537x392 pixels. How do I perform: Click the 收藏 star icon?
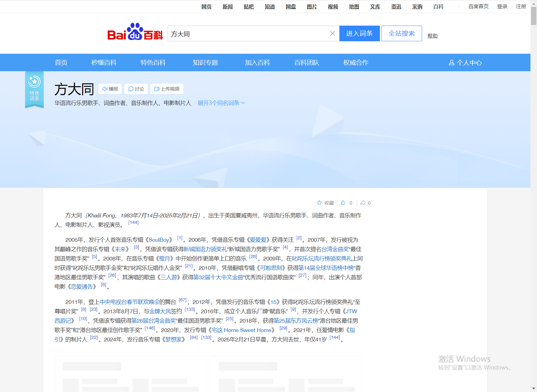pyautogui.click(x=319, y=203)
